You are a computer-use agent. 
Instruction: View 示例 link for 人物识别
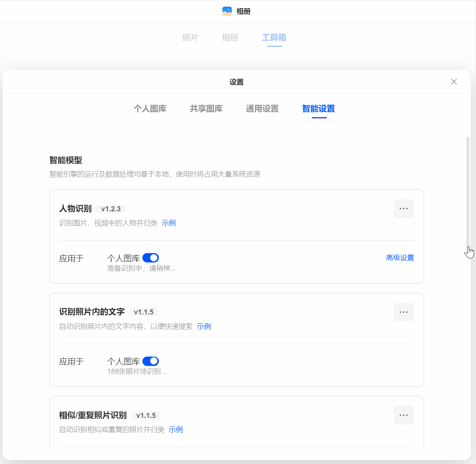[x=169, y=223]
